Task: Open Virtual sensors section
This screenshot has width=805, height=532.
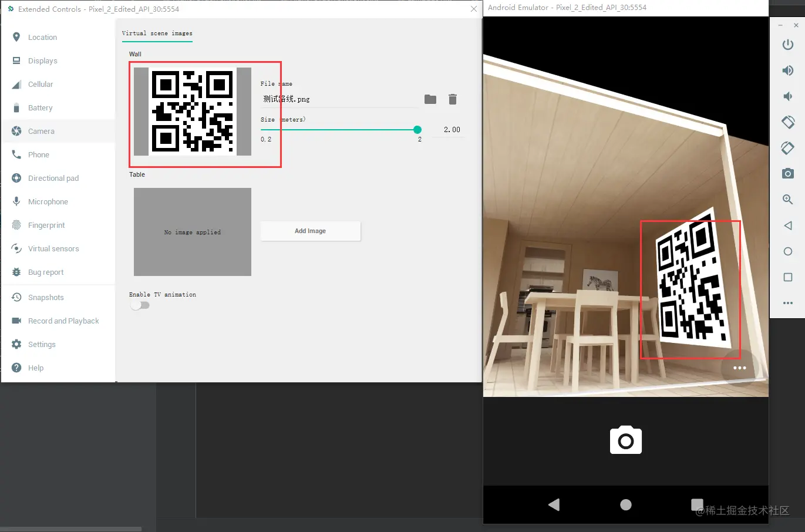Action: 58,248
